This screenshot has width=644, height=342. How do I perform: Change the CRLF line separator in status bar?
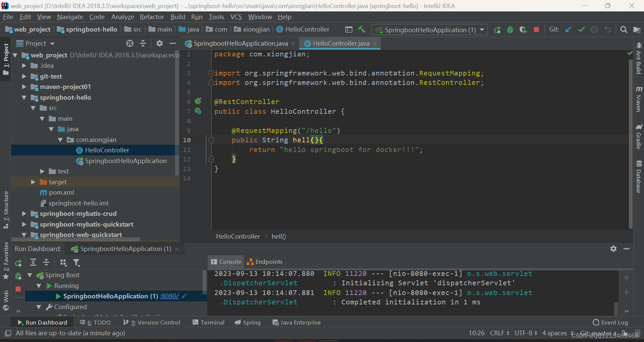(499, 333)
